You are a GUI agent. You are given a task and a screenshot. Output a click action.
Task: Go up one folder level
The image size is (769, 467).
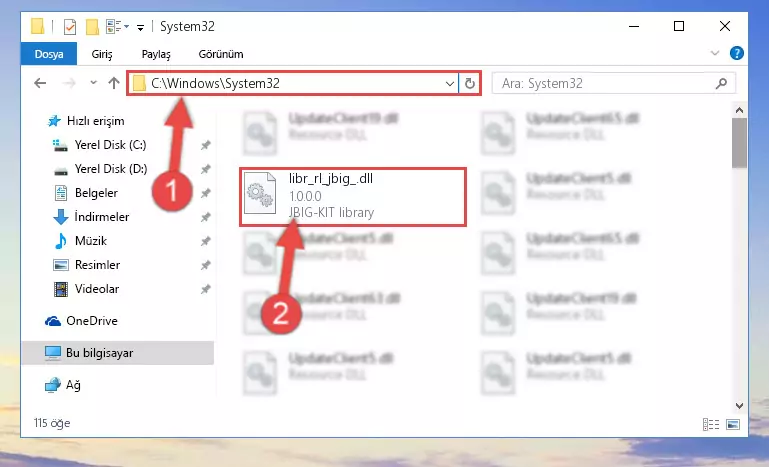pos(114,83)
